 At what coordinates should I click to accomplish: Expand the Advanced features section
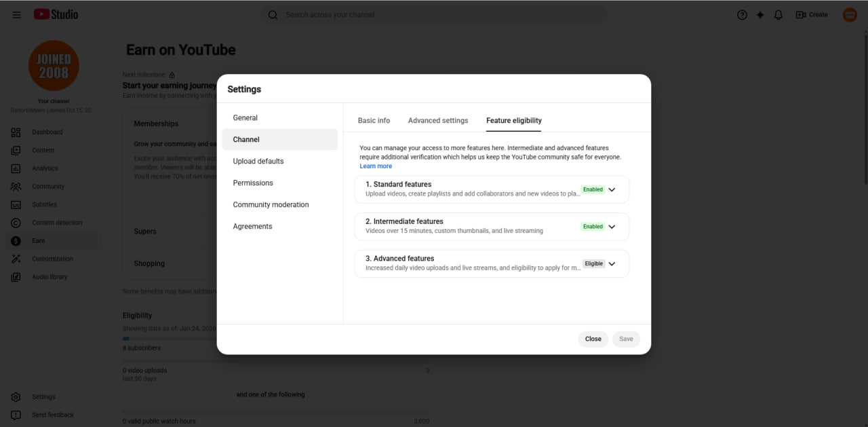point(612,264)
